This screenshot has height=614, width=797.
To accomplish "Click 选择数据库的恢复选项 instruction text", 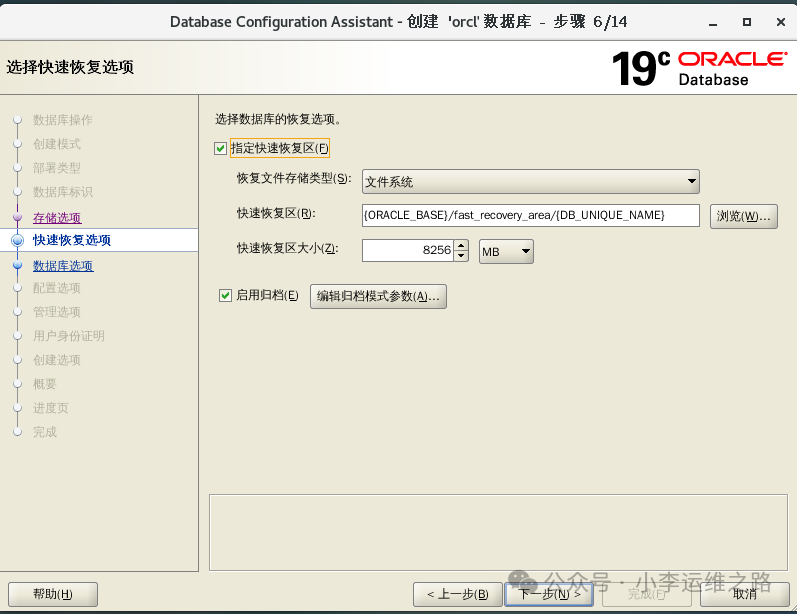I will click(x=278, y=119).
